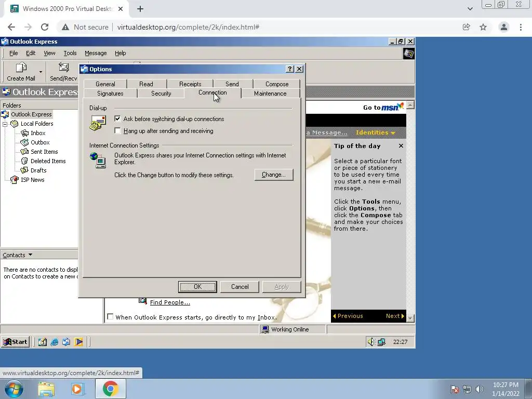The width and height of the screenshot is (532, 399).
Task: Launch Outlook Express from quick launch
Action: (66, 342)
